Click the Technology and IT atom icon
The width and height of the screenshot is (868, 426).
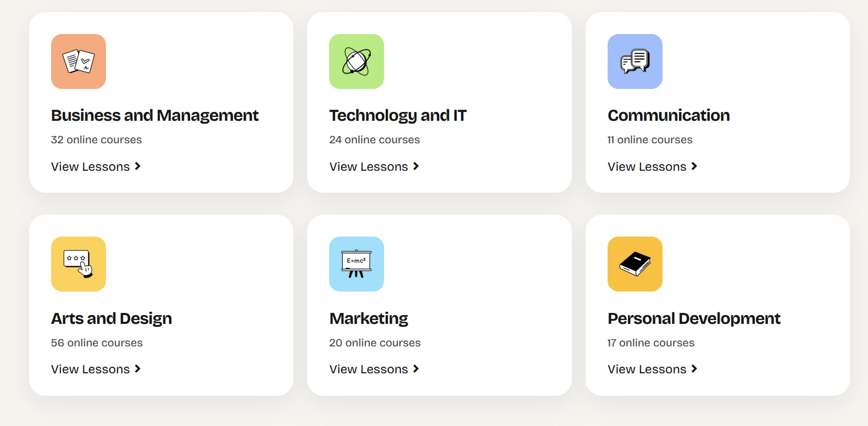coord(357,61)
